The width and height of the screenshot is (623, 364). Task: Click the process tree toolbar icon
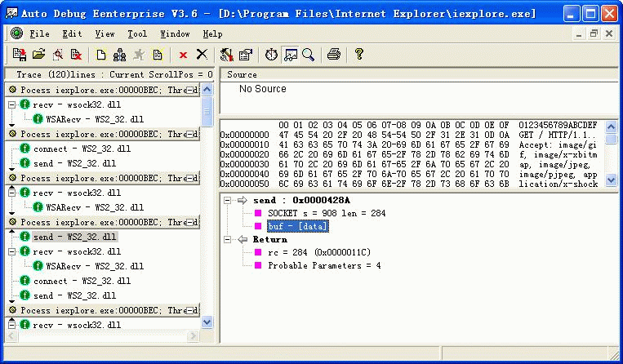[119, 55]
